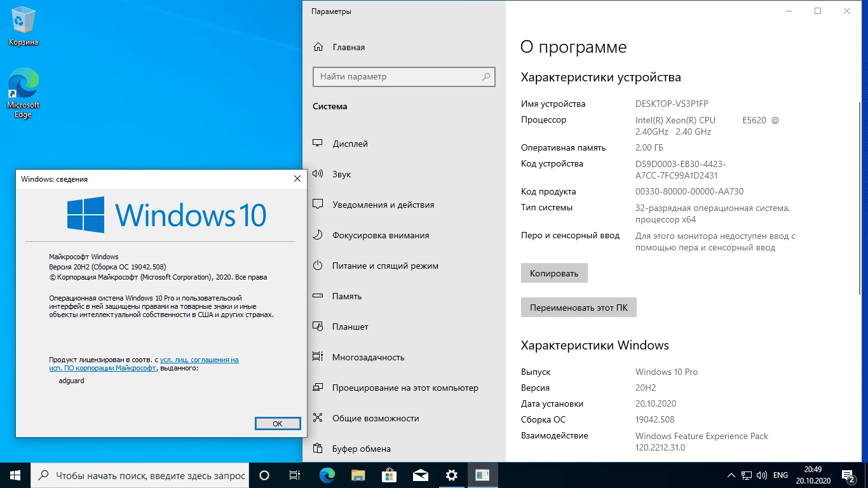868x488 pixels.
Task: Click the taskbar search box
Action: [x=140, y=475]
